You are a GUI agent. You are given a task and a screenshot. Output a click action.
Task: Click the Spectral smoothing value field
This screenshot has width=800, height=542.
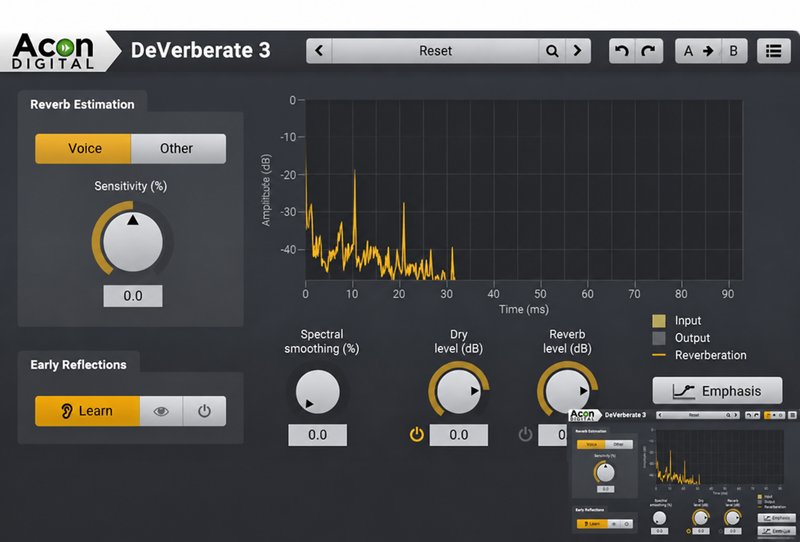pos(317,435)
